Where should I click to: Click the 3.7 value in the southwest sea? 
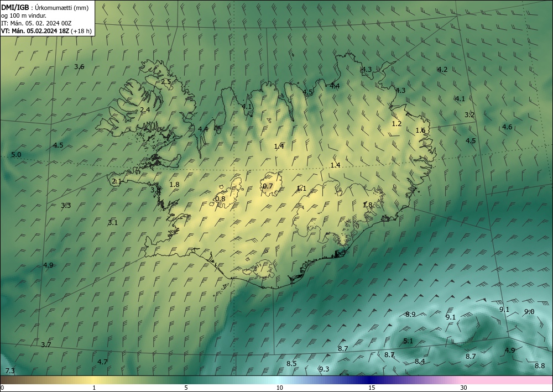[x=46, y=345]
